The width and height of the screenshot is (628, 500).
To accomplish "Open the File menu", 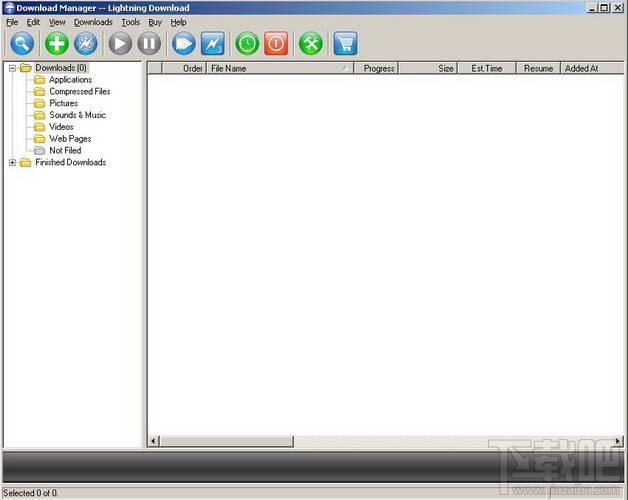I will click(x=12, y=22).
